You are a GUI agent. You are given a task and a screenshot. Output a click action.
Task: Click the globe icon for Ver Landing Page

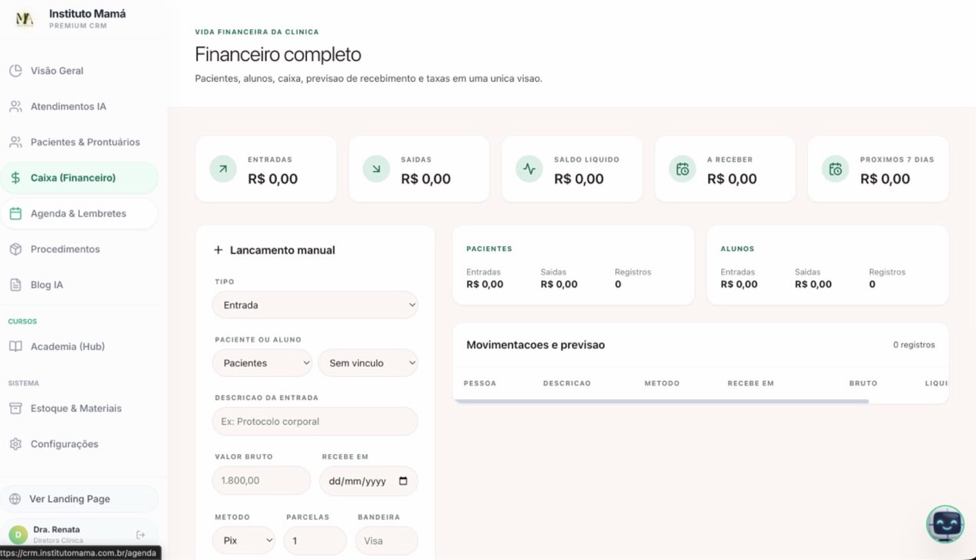tap(15, 499)
